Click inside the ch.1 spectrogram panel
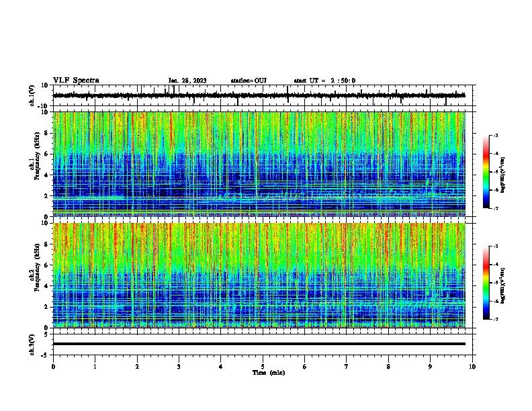 point(259,164)
